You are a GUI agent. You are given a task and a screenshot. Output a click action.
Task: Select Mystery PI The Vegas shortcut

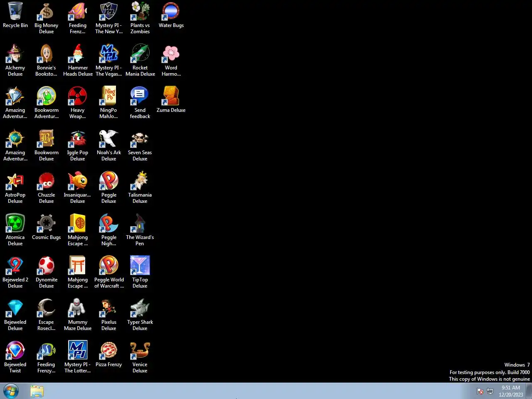click(109, 54)
